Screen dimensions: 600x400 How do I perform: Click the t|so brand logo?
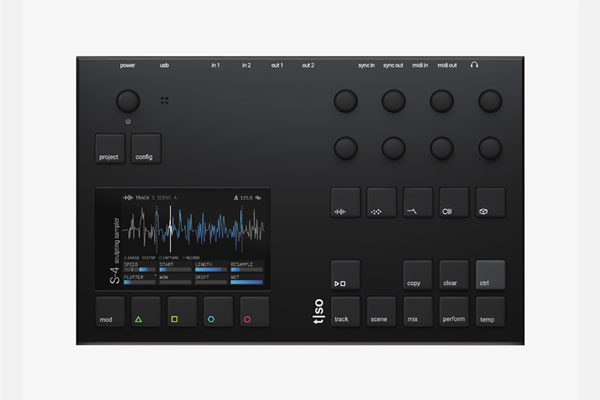[x=318, y=311]
